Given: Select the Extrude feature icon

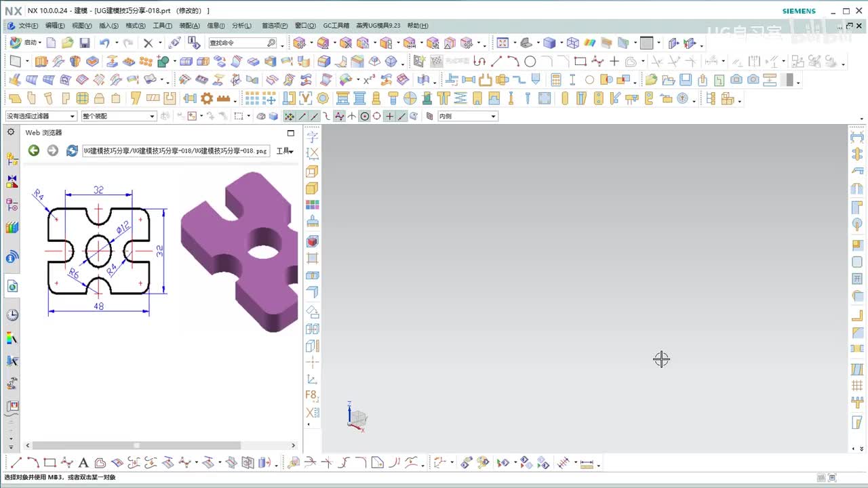Looking at the screenshot, I should (x=41, y=62).
